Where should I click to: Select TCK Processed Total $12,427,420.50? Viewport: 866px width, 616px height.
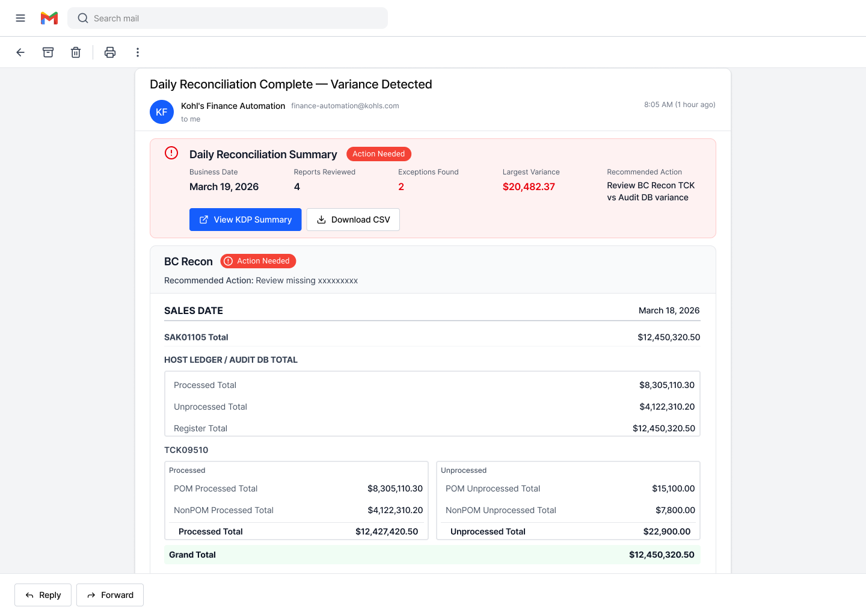(x=387, y=532)
